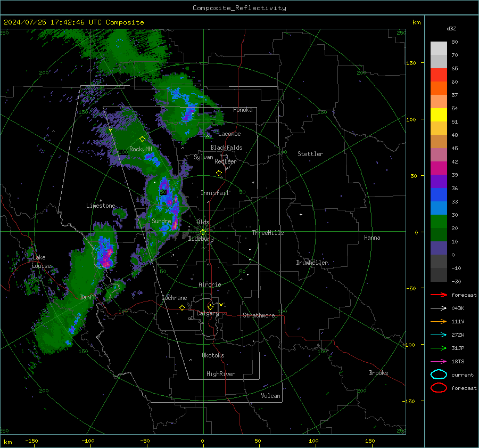Viewport: 479px width, 448px height.
Task: Click the -150 tick on bottom km axis
Action: click(x=31, y=441)
